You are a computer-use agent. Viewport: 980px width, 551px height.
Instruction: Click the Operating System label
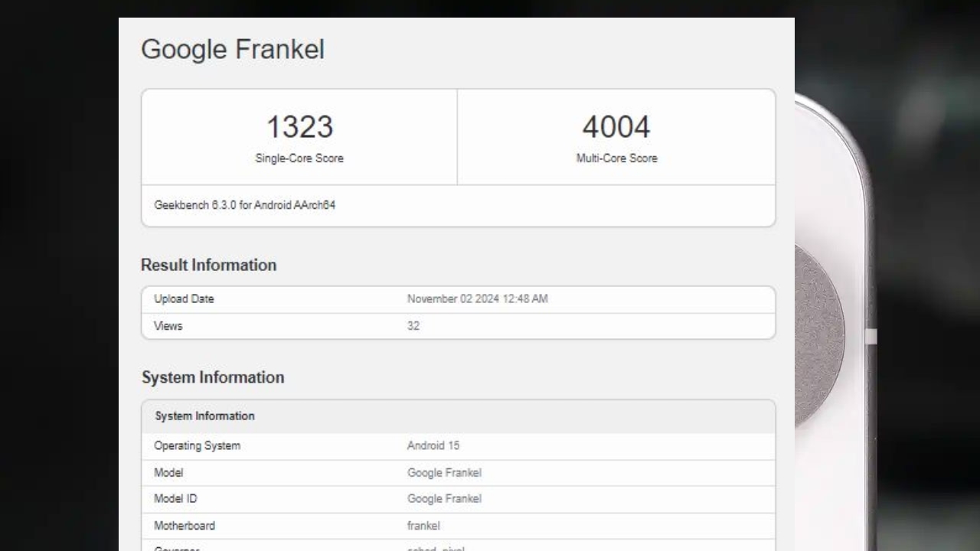(x=198, y=446)
